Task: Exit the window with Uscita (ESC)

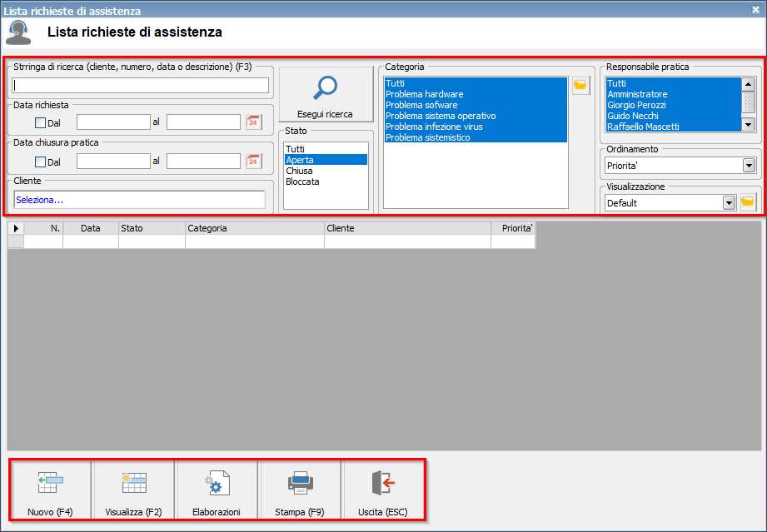Action: click(383, 491)
